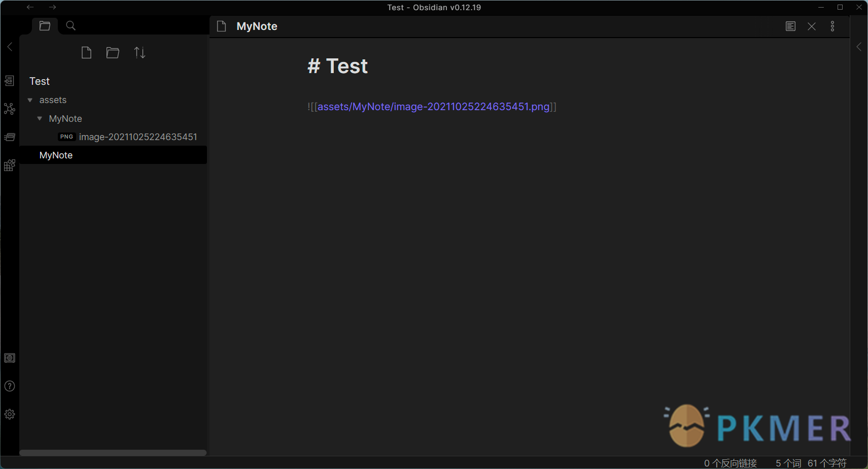Open the command palette ribbon icon
The width and height of the screenshot is (868, 469).
pos(10,165)
